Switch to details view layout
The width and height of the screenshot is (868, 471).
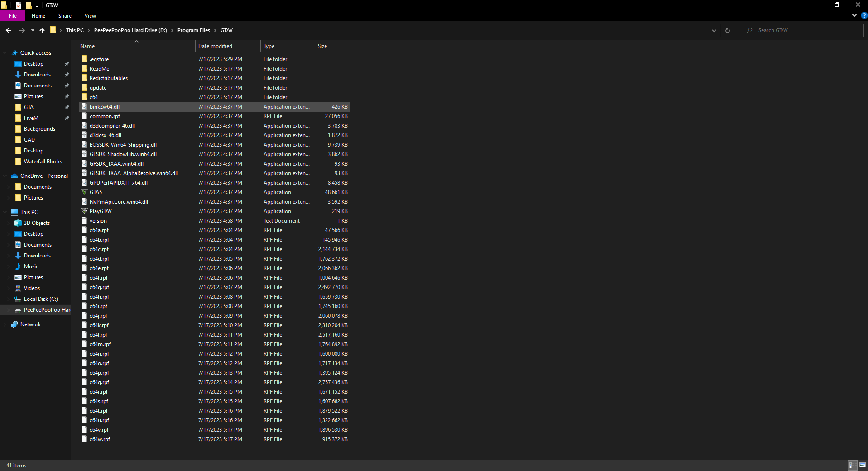click(851, 465)
